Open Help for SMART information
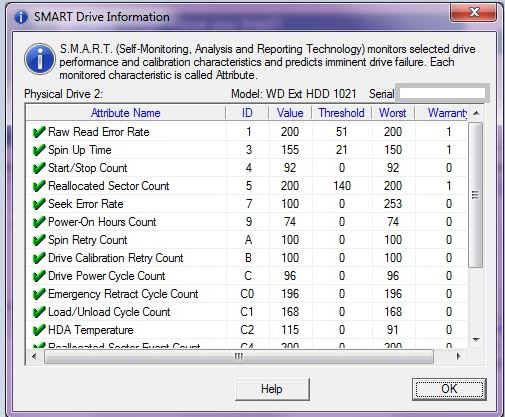 tap(272, 389)
